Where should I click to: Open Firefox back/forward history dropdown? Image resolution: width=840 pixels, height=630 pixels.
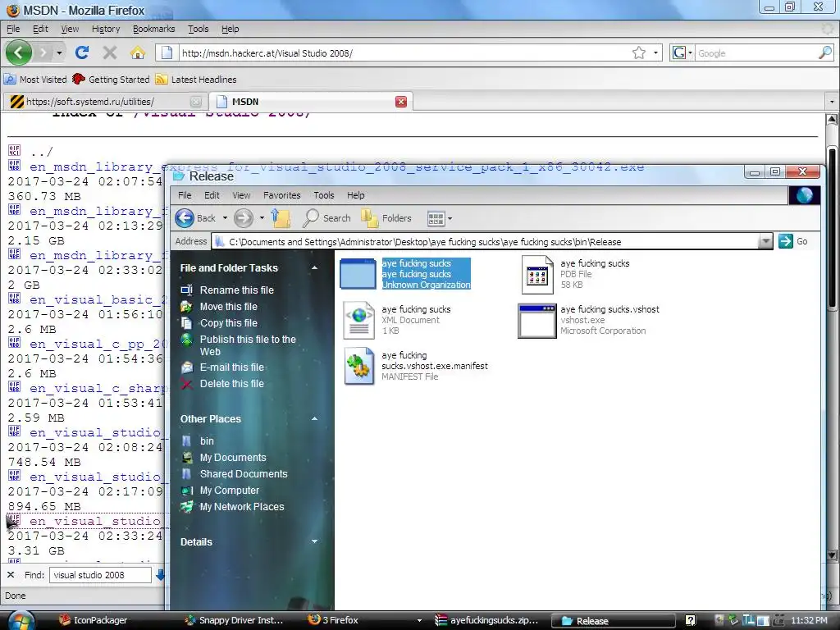(59, 52)
